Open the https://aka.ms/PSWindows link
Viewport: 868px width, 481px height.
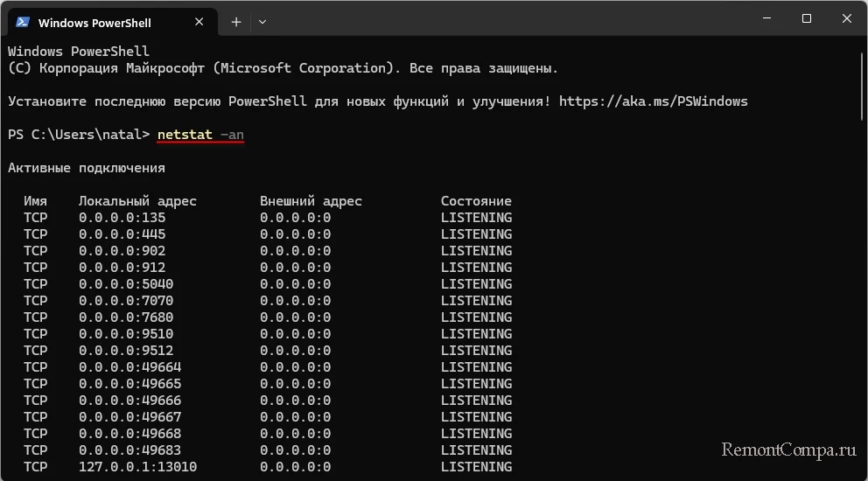tap(654, 101)
